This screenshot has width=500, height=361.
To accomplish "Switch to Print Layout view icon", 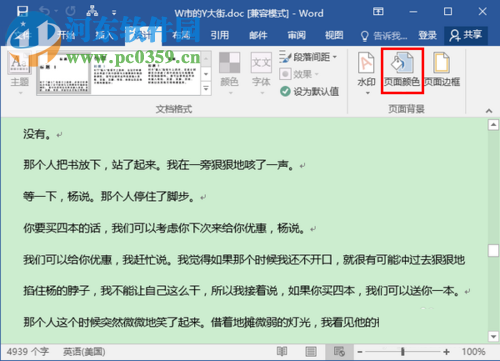I will coord(311,351).
